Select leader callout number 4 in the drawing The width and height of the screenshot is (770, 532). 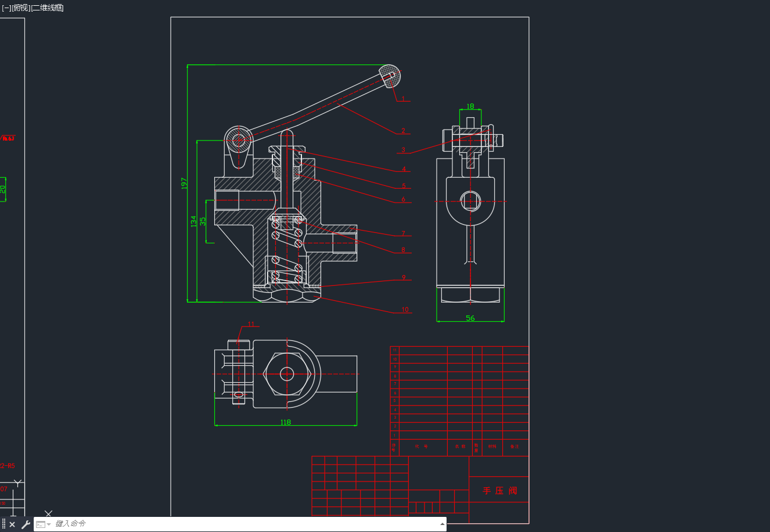point(404,169)
